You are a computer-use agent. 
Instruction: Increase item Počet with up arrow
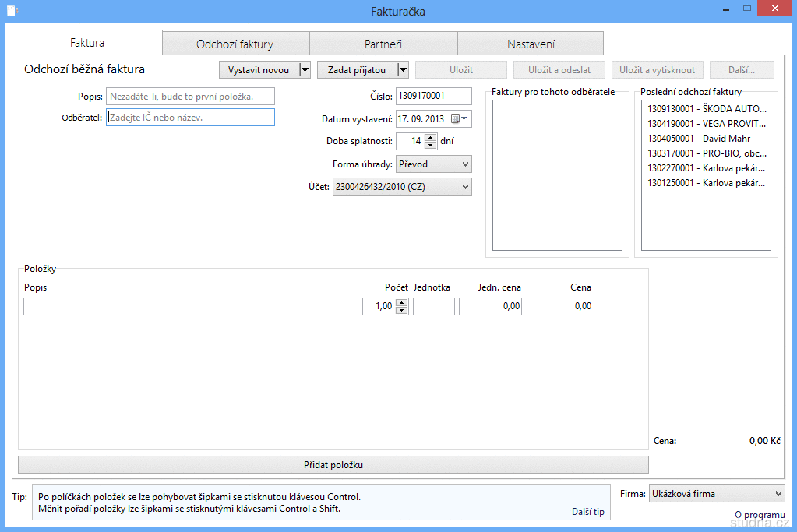[402, 303]
